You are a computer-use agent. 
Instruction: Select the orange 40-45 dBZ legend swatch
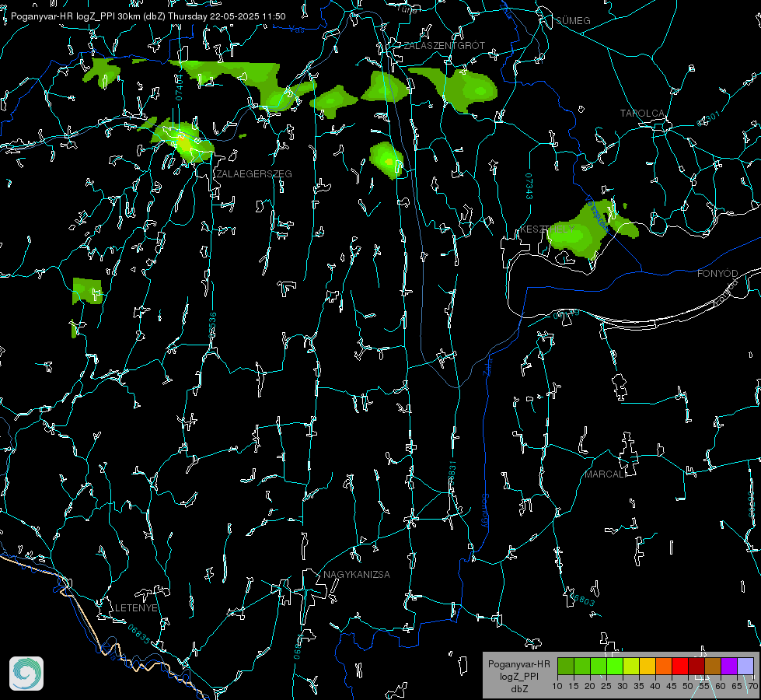[664, 666]
